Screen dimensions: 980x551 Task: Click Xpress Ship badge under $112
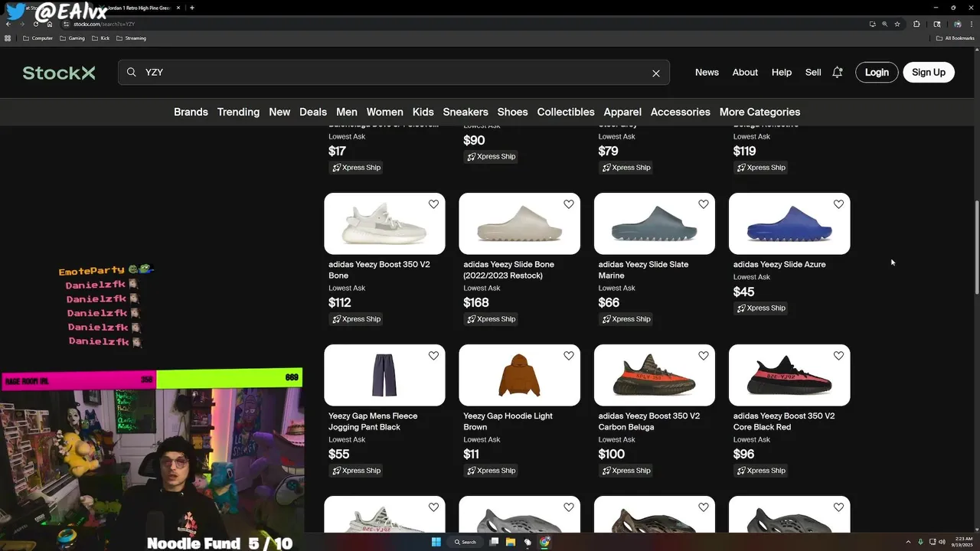357,319
